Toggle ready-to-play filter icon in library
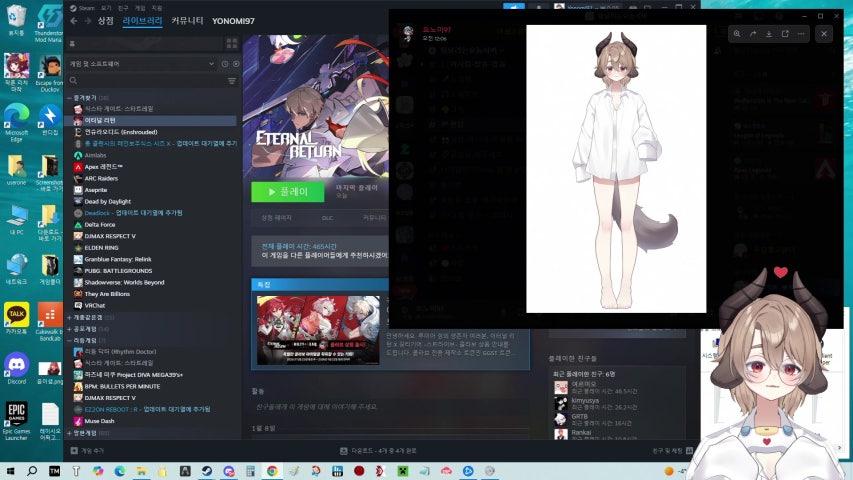 (x=236, y=64)
